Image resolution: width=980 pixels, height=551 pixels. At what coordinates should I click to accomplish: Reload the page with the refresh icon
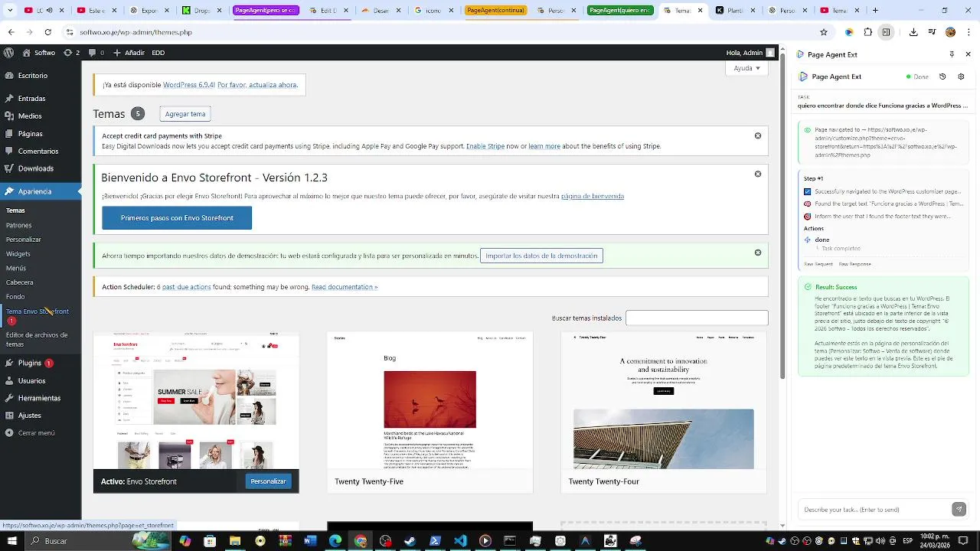pyautogui.click(x=48, y=32)
